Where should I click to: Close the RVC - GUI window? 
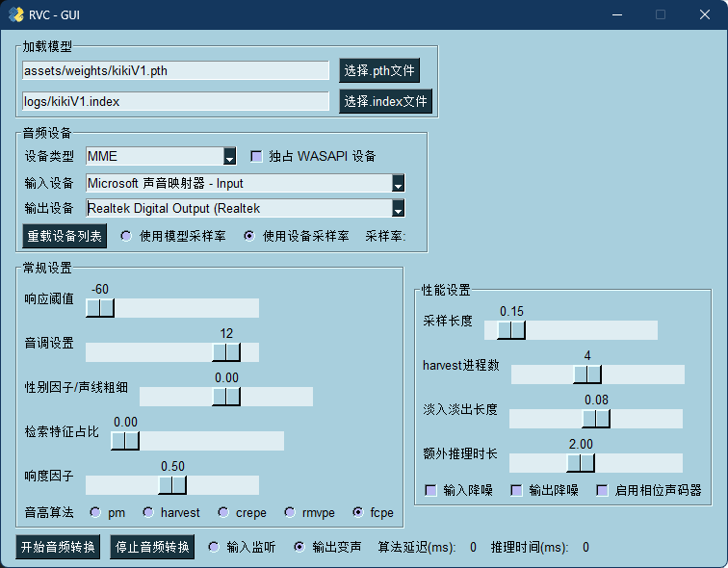705,14
